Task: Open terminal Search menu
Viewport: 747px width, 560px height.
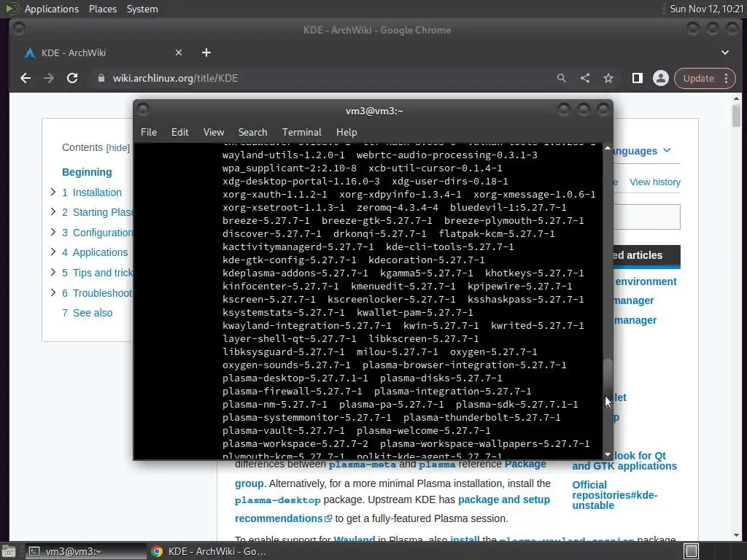Action: tap(252, 132)
